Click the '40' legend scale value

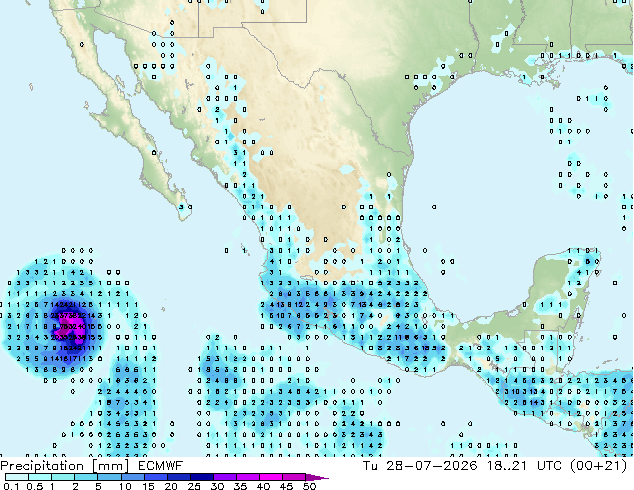(x=263, y=486)
